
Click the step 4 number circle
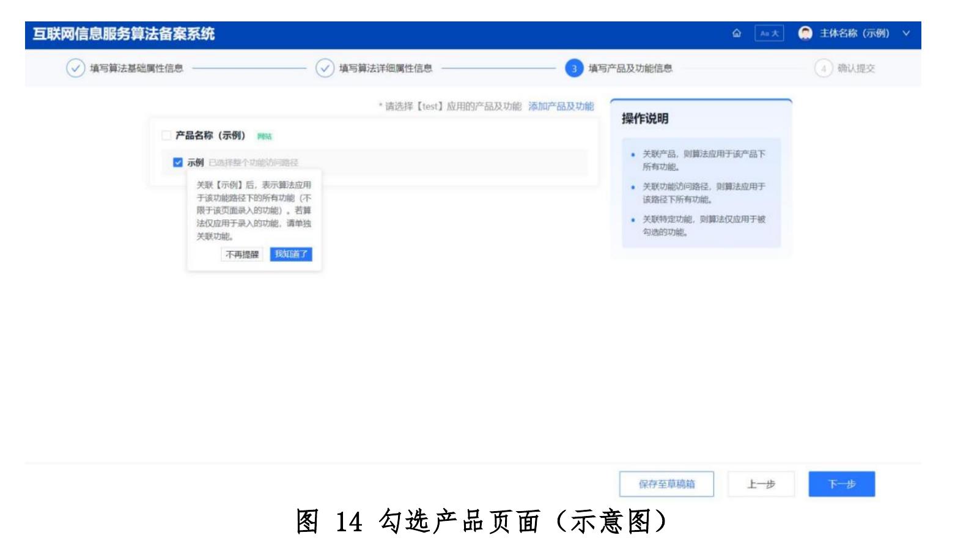824,68
